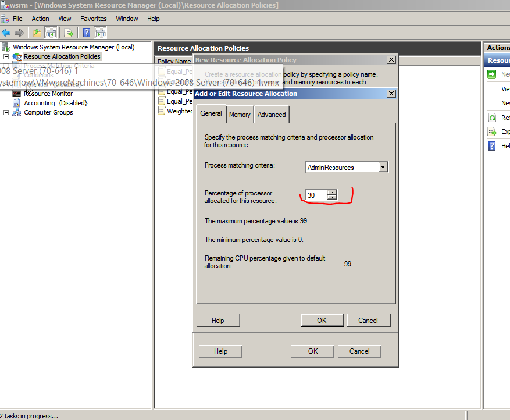
Task: Click the processor percentage field showing 30
Action: 316,195
